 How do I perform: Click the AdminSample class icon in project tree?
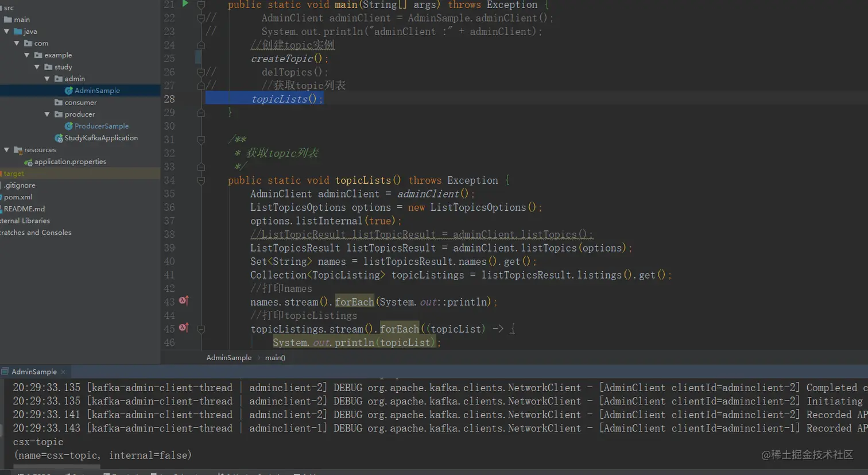coord(68,91)
